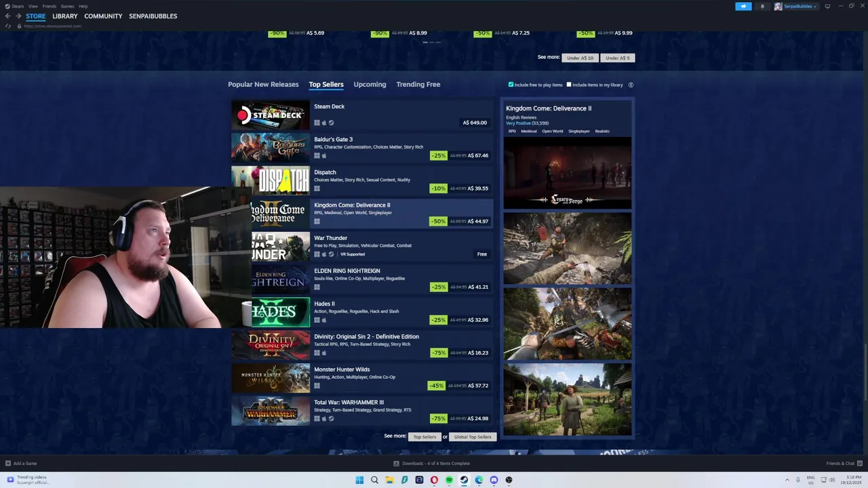Screen dimensions: 868x488
Task: Open the notifications bell
Action: [x=762, y=6]
